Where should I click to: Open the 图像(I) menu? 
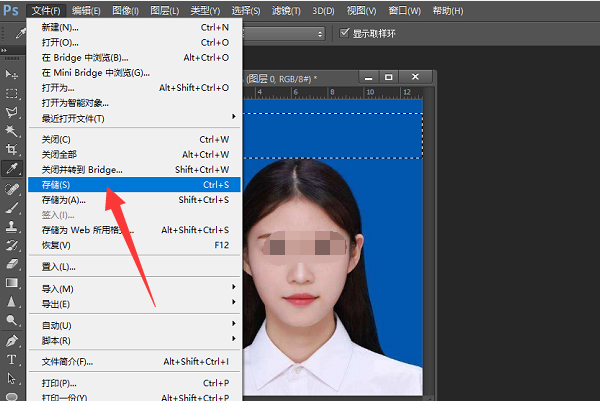tap(126, 11)
